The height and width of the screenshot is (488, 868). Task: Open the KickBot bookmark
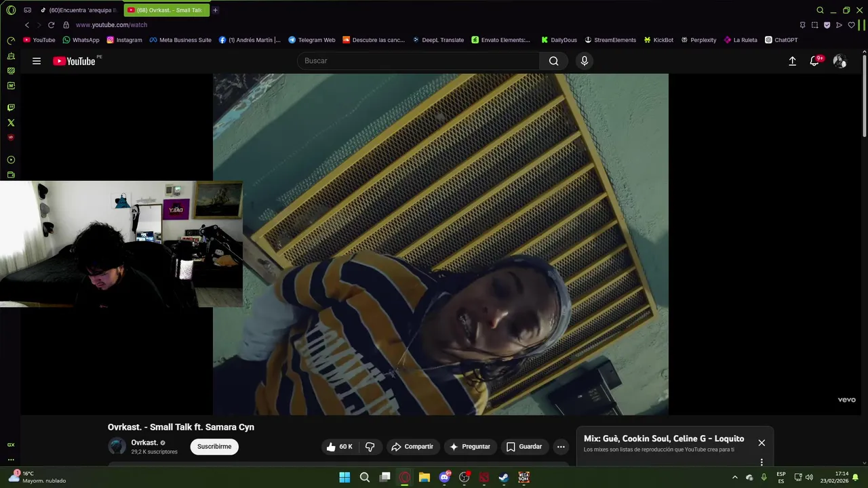658,40
